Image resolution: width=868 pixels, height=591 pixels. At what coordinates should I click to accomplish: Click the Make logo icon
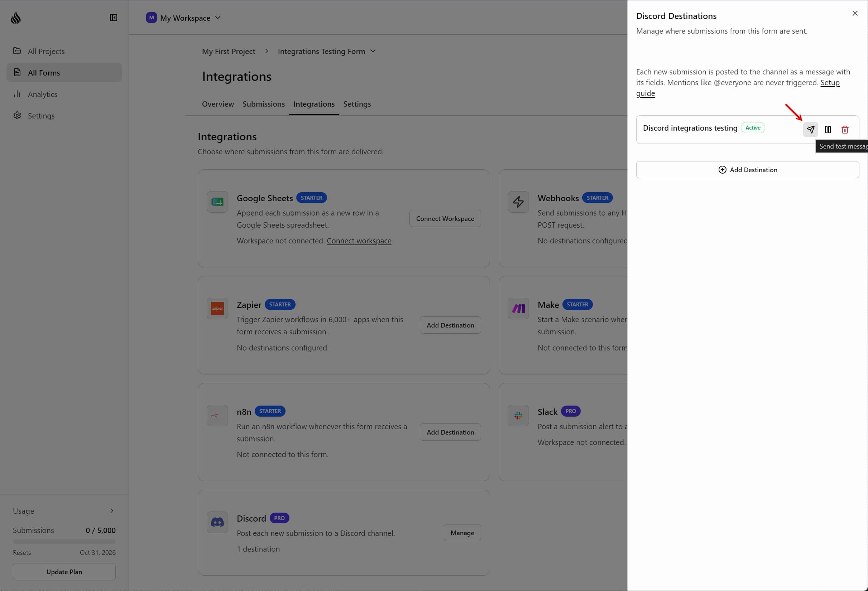point(518,309)
